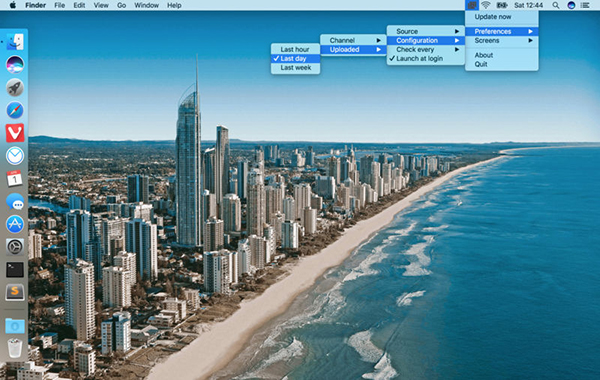Open the File menu

59,5
